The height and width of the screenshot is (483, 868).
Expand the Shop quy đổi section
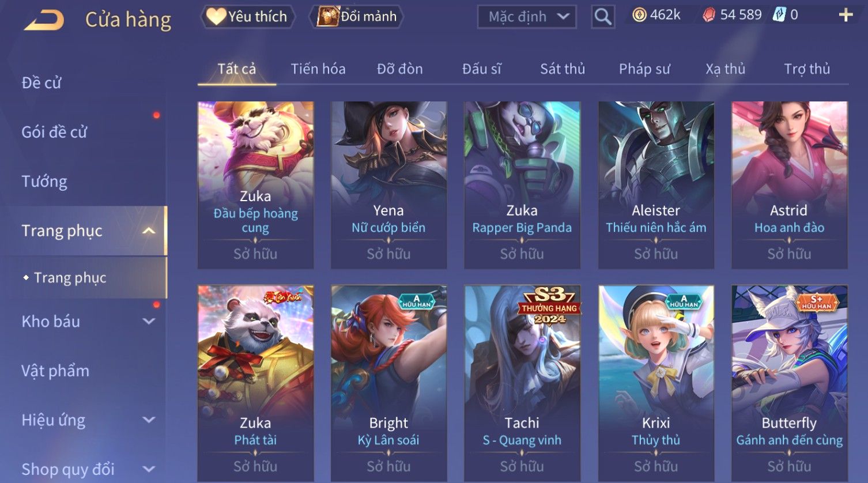click(x=149, y=469)
